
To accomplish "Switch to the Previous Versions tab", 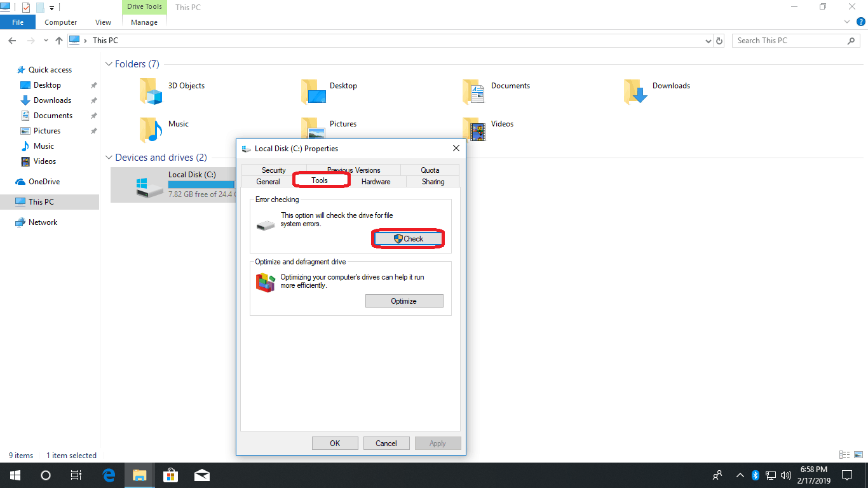I will click(x=354, y=170).
